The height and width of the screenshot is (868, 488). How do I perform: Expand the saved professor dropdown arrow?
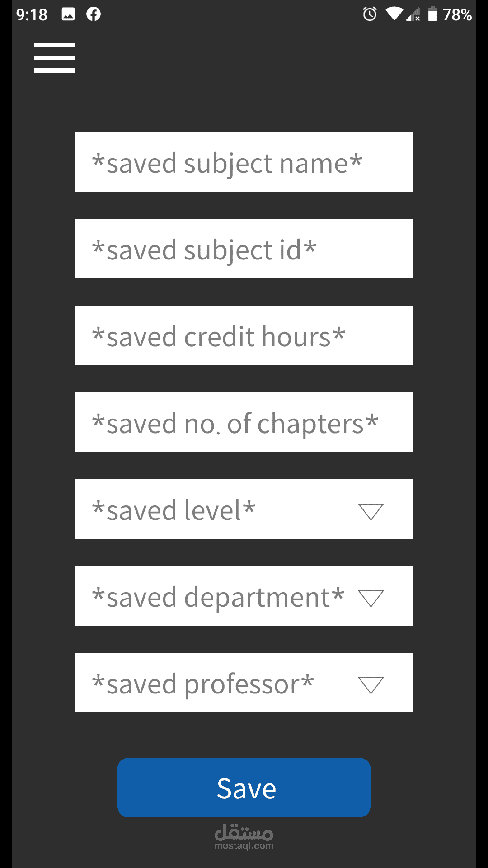(x=371, y=685)
